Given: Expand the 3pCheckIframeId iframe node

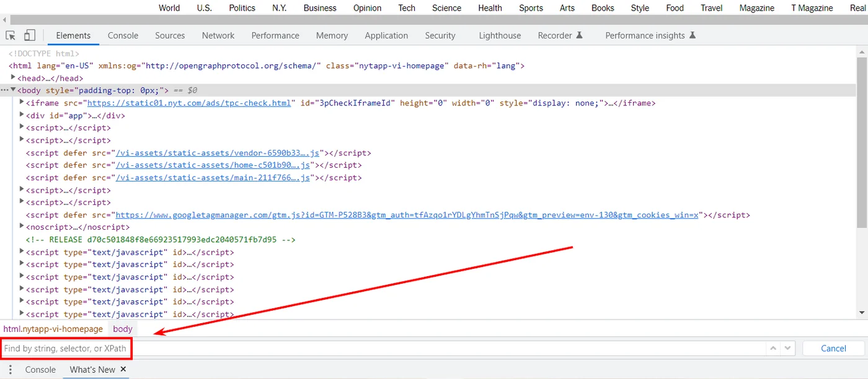Looking at the screenshot, I should point(22,102).
